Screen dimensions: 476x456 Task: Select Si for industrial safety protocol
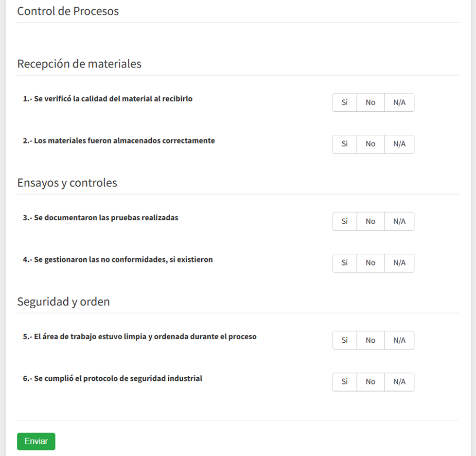coord(345,382)
